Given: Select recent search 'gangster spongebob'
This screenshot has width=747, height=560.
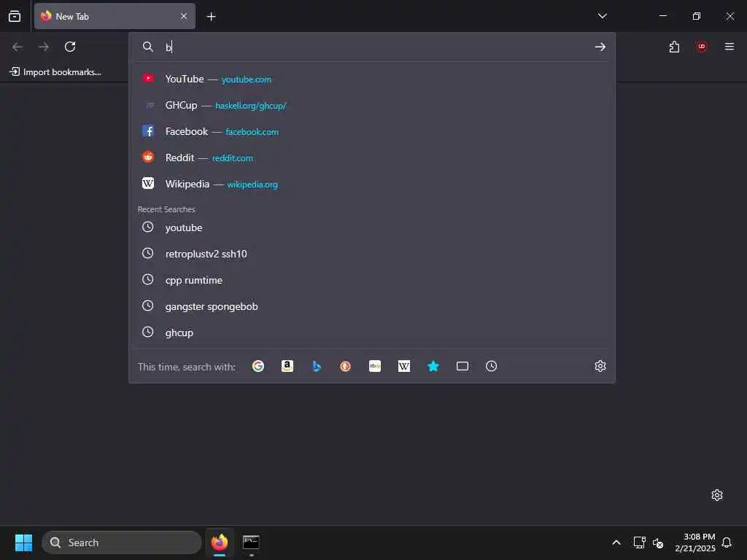Looking at the screenshot, I should coord(372,306).
